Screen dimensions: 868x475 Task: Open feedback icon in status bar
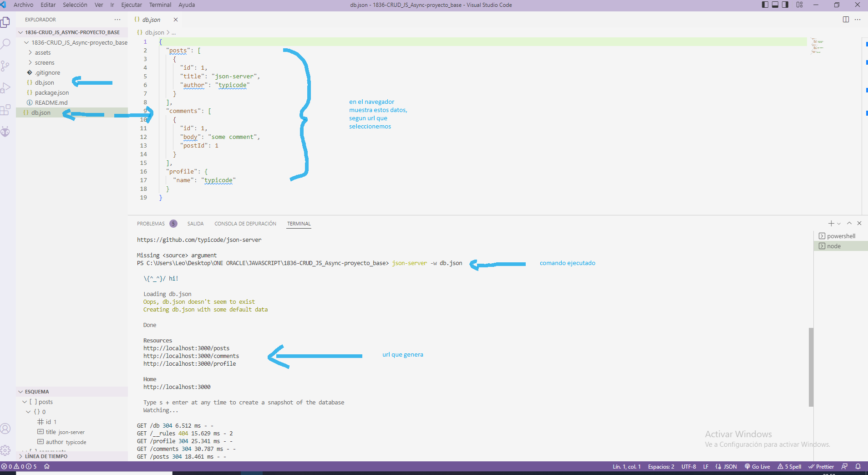click(845, 466)
